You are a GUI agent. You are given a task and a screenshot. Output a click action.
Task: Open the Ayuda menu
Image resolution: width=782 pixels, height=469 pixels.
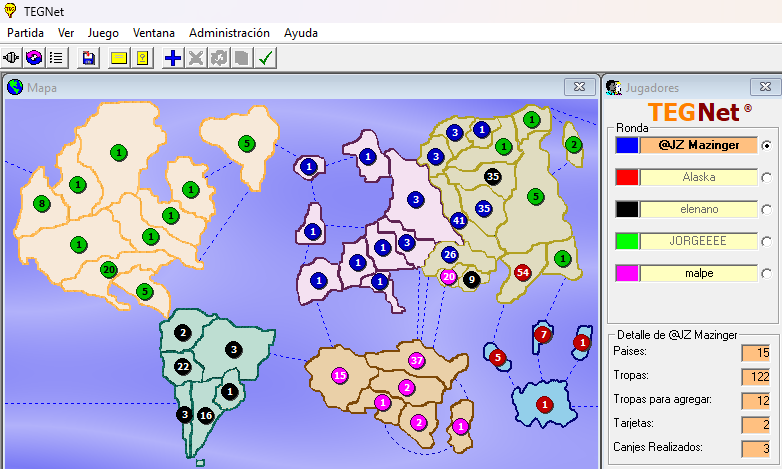pos(301,33)
